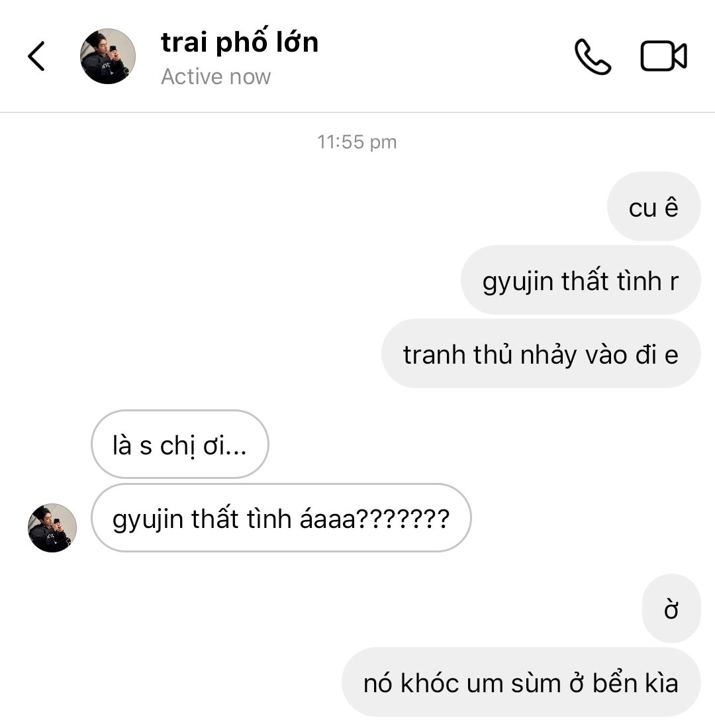Open sender avatar beside received message

[x=52, y=528]
